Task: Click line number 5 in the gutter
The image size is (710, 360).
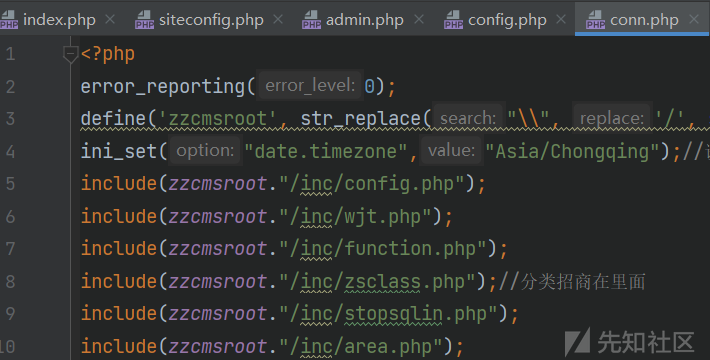Action: [10, 184]
